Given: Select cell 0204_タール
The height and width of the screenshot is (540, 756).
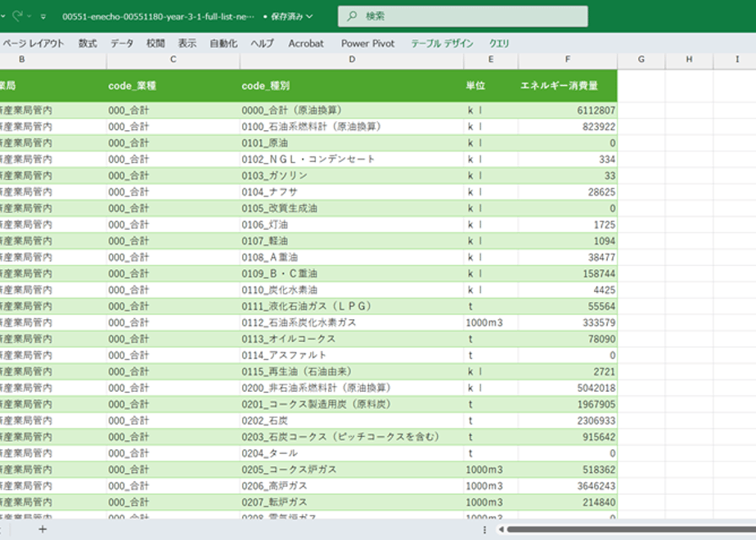Looking at the screenshot, I should pyautogui.click(x=352, y=453).
